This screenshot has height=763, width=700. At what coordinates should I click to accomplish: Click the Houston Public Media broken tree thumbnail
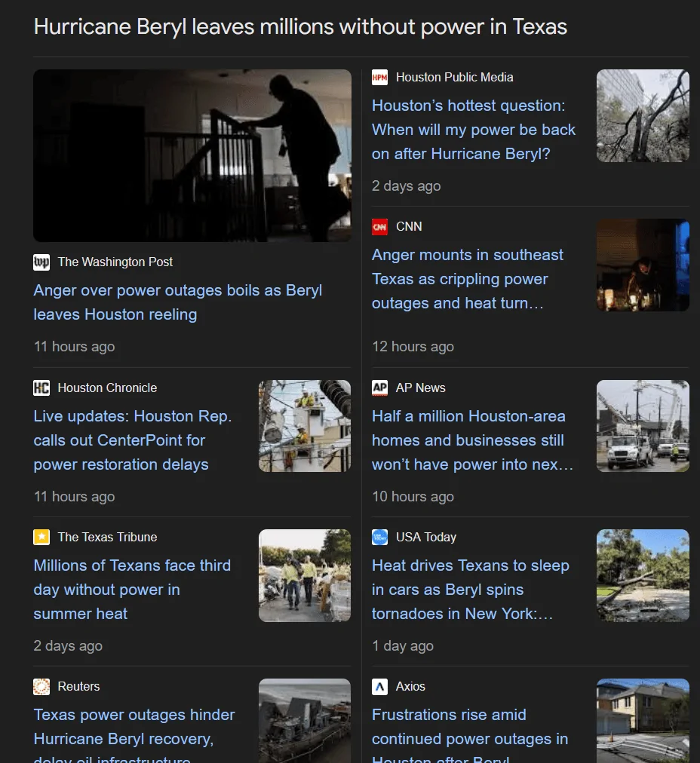(x=643, y=116)
